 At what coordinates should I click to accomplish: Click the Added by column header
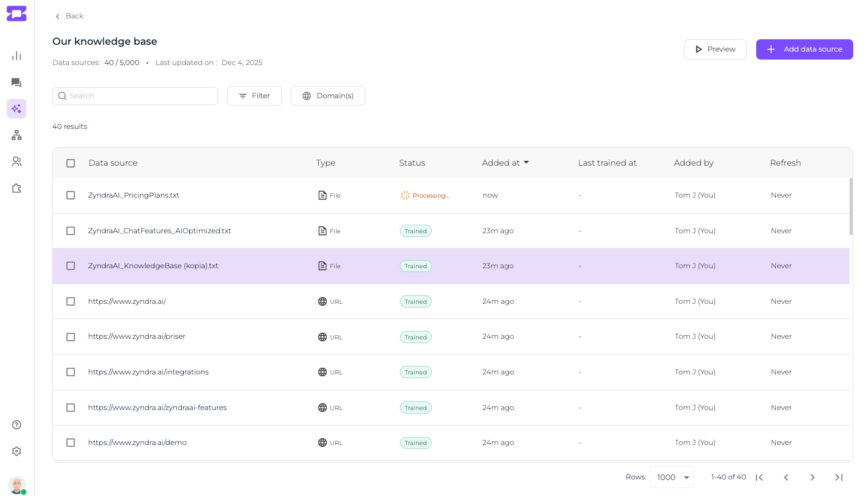[694, 163]
